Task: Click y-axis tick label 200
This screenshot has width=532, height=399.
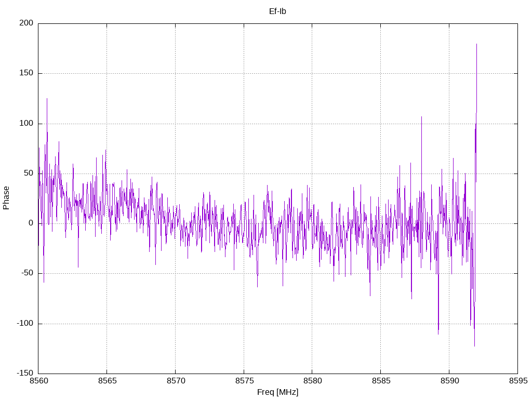Action: pyautogui.click(x=26, y=23)
